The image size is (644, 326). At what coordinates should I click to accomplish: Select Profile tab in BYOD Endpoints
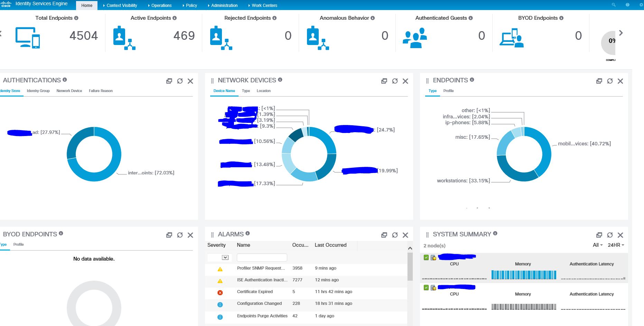coord(18,244)
